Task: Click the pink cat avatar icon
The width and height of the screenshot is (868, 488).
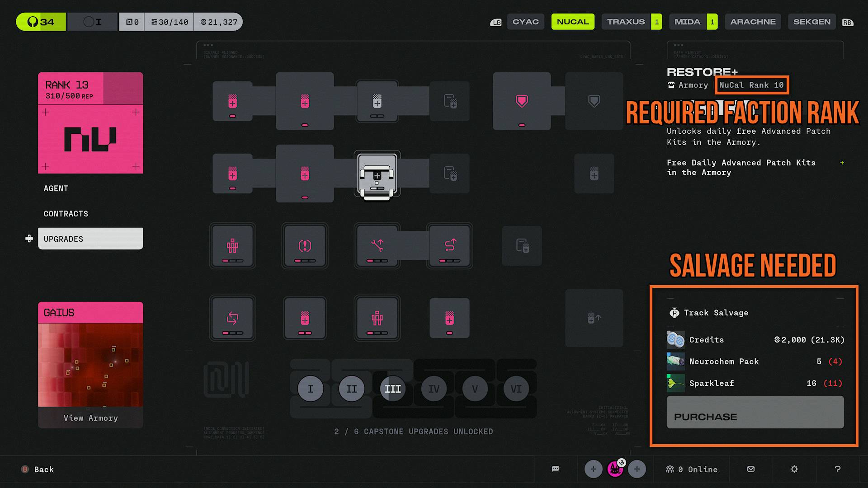Action: click(615, 469)
